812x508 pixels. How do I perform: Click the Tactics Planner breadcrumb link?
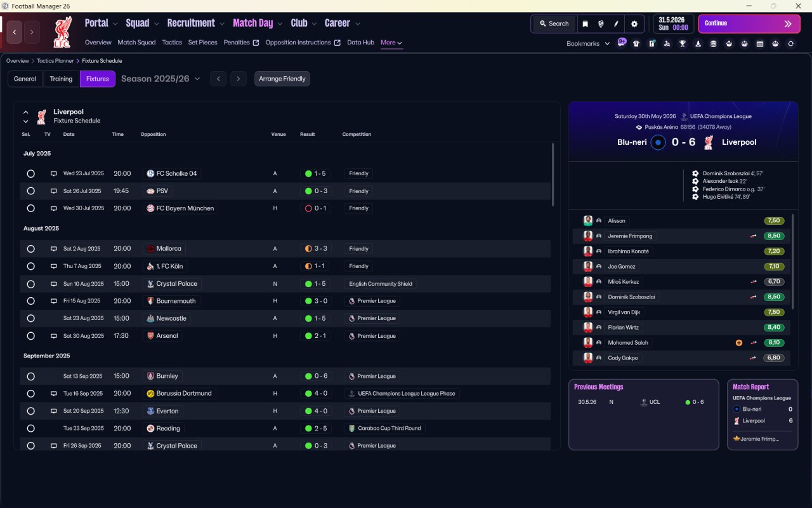point(55,61)
